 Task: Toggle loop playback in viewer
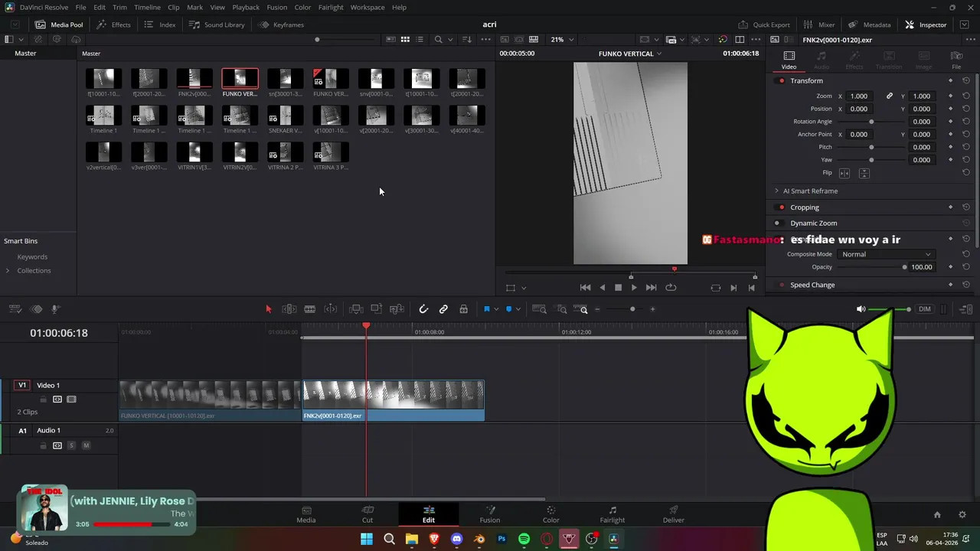671,288
